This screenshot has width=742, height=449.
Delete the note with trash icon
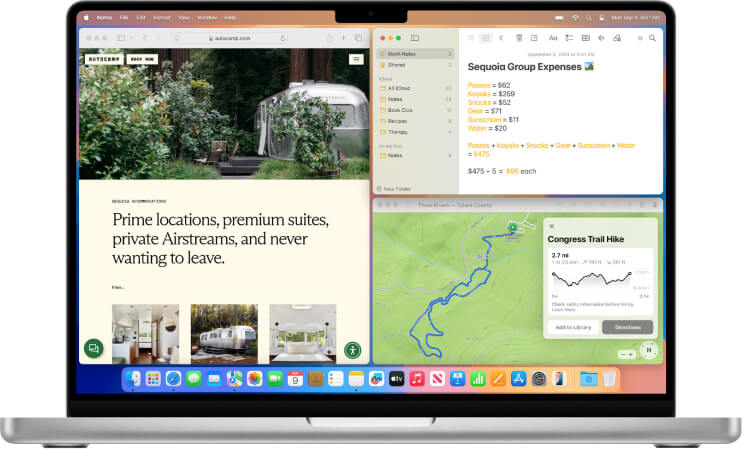519,38
